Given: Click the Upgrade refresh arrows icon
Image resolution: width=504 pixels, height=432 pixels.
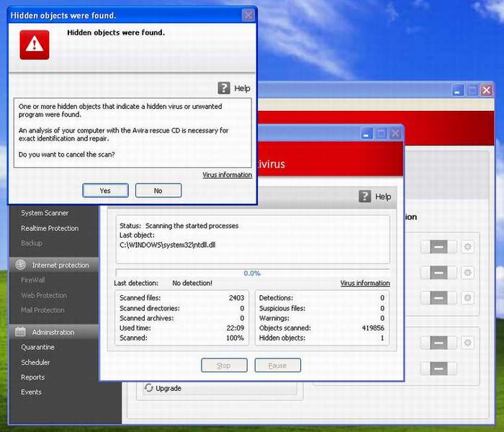Looking at the screenshot, I should click(148, 388).
